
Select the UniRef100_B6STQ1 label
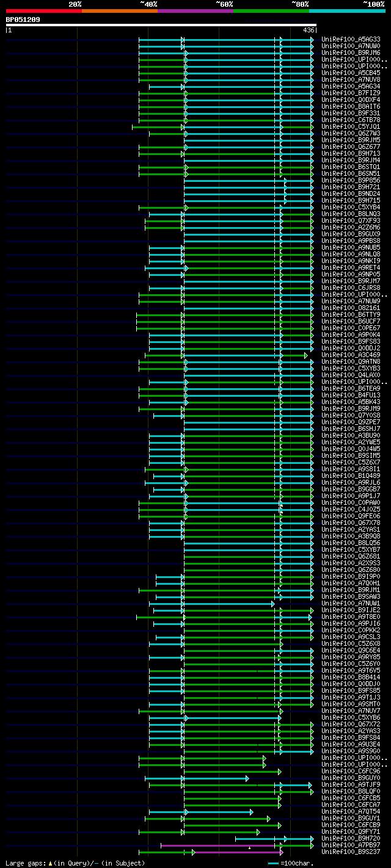point(350,167)
